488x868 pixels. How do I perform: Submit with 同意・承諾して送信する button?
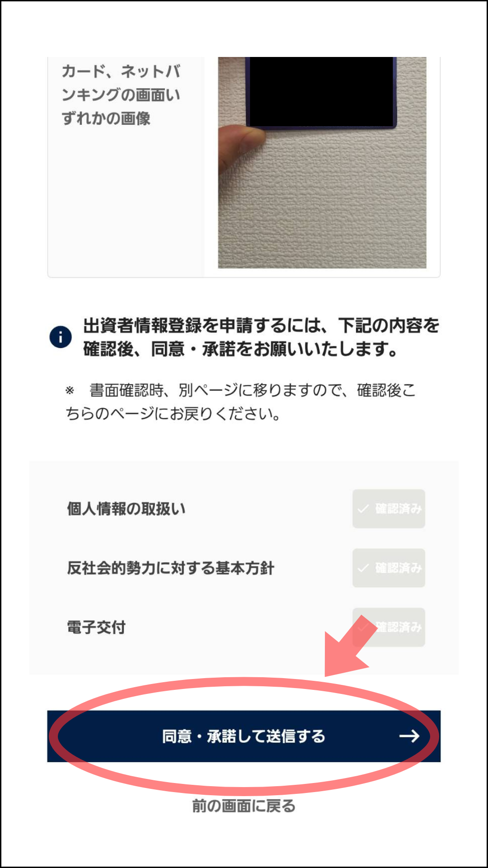click(244, 736)
